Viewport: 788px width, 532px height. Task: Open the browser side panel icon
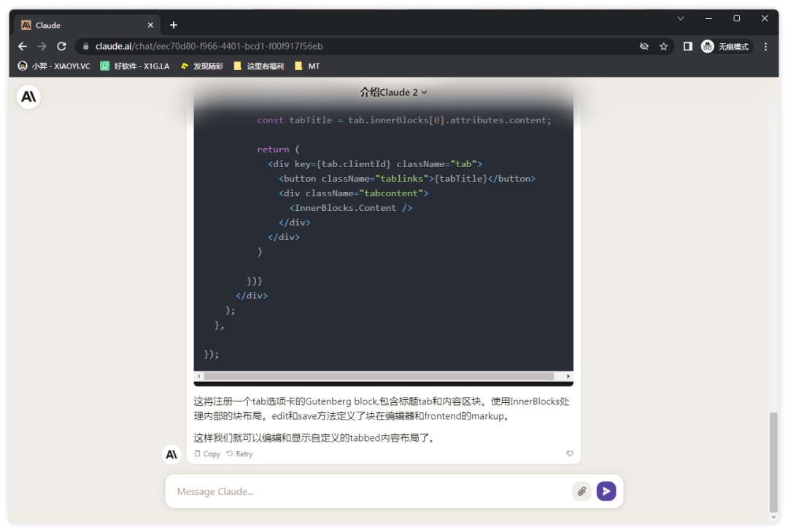[x=687, y=46]
